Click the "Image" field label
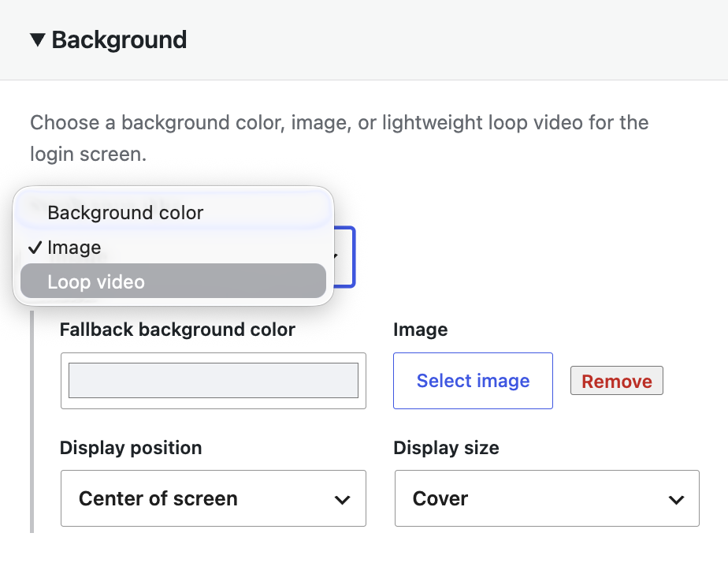The image size is (728, 574). [x=420, y=330]
